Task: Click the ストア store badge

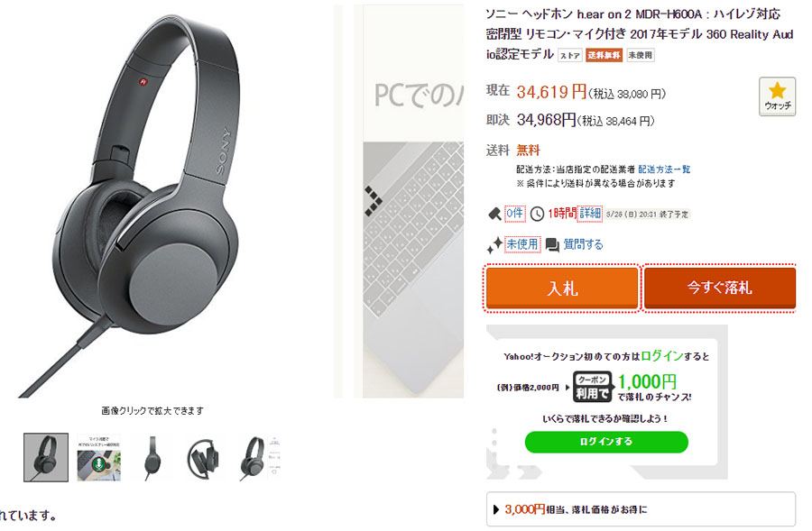Action: point(569,55)
